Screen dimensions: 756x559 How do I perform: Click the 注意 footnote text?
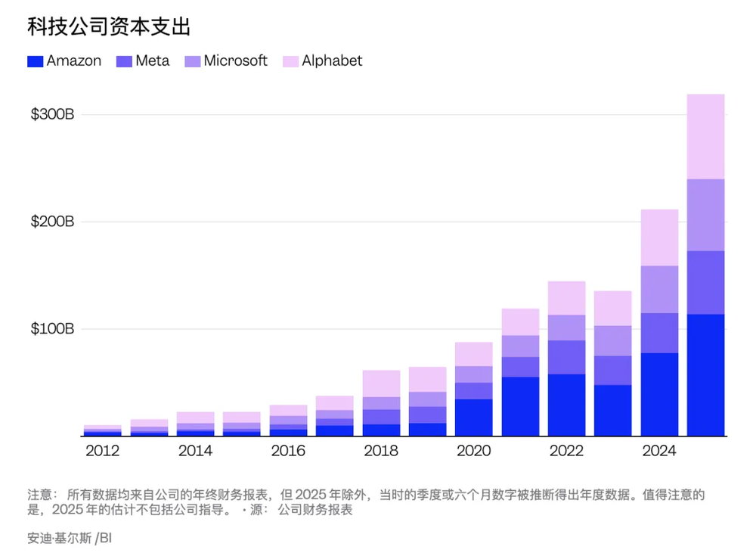click(227, 497)
